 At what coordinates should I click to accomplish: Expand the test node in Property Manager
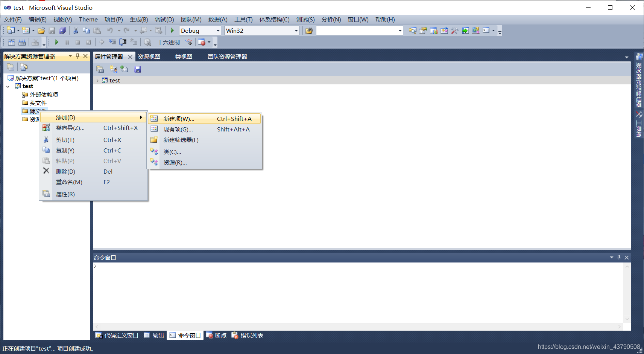point(97,81)
